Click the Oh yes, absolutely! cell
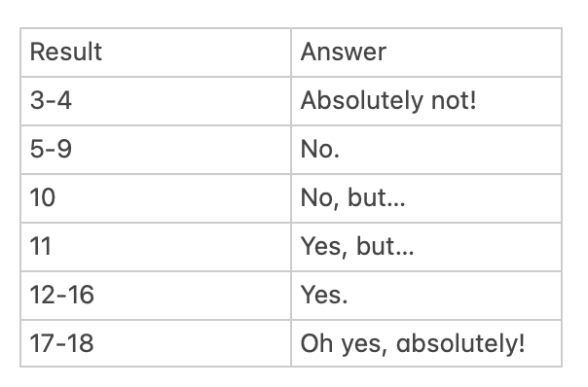This screenshot has height=387, width=588. (426, 343)
